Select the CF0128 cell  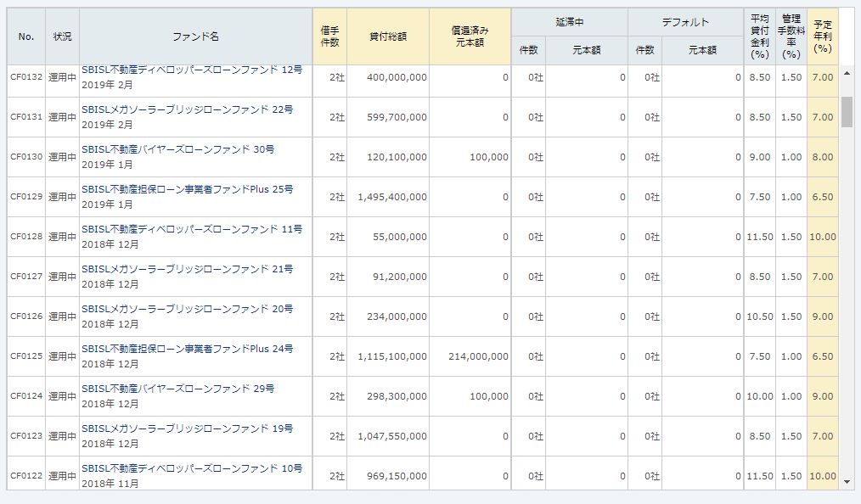[x=26, y=237]
